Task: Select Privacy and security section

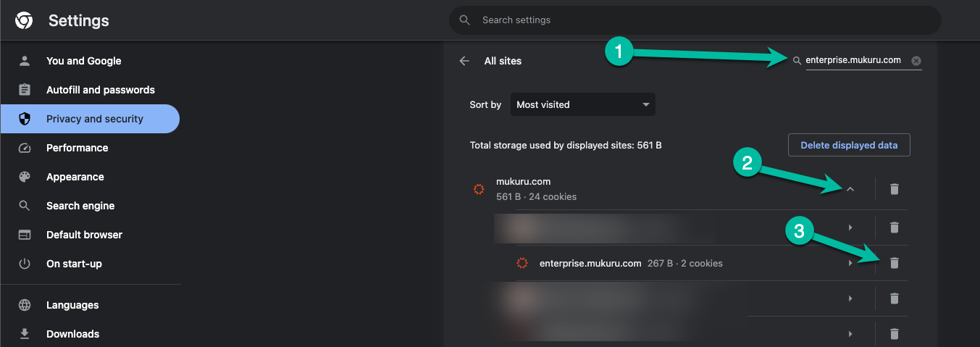Action: pos(90,119)
